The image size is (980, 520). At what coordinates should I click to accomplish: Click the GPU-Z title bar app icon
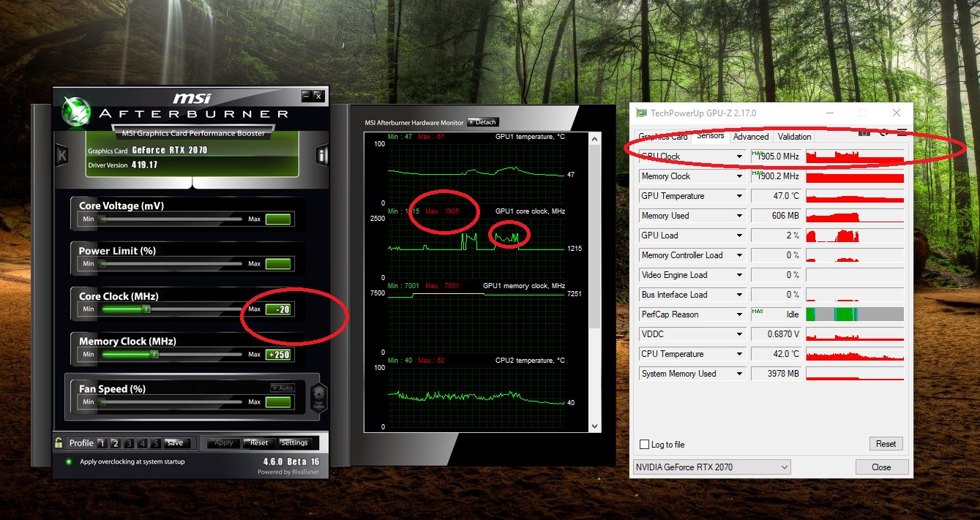pyautogui.click(x=641, y=113)
